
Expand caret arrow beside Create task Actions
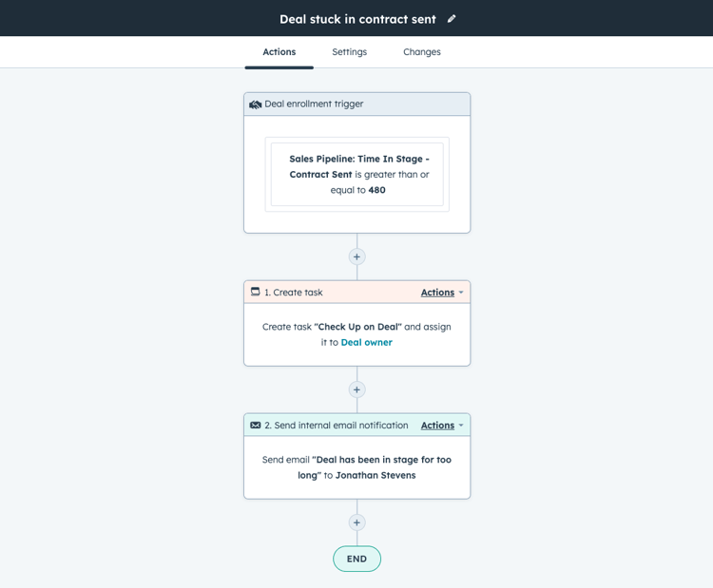pyautogui.click(x=461, y=293)
